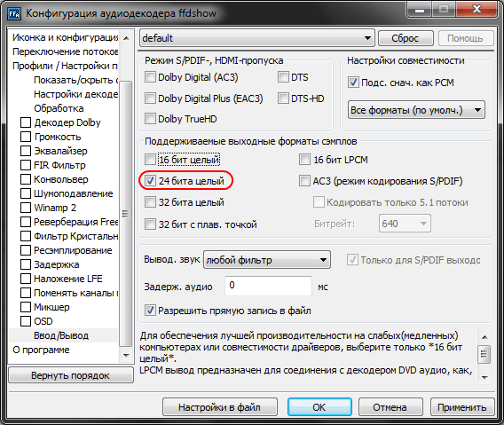Open the default preset dropdown
This screenshot has height=425, width=504.
pyautogui.click(x=257, y=38)
